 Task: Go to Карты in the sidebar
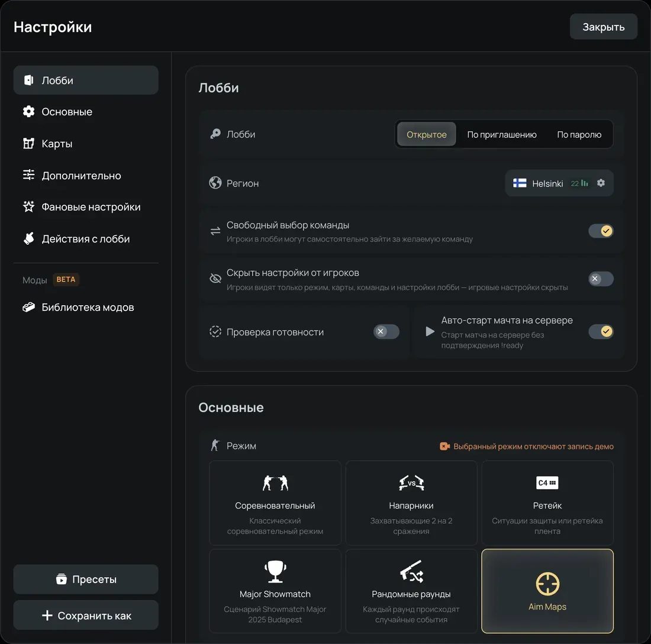point(86,144)
